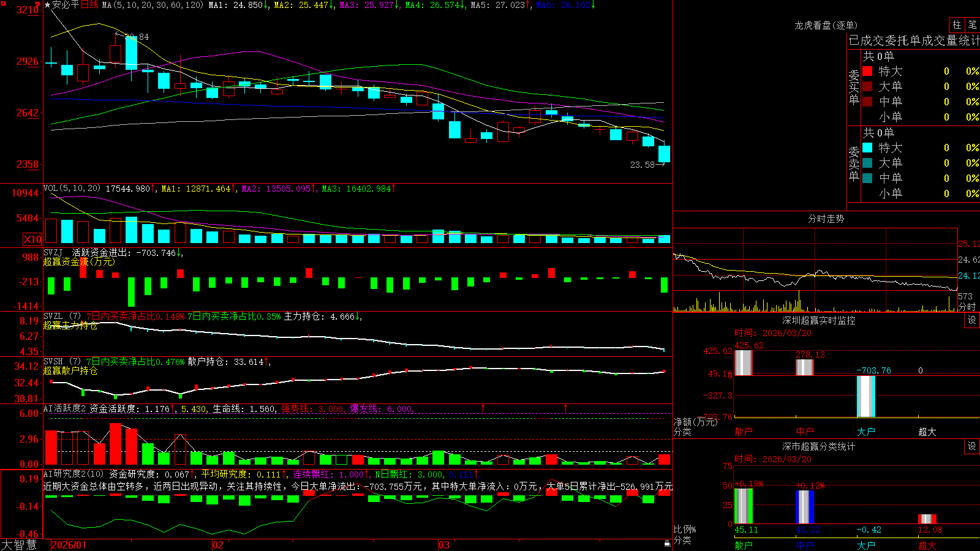Click the 分时走势 panel title
This screenshot has width=980, height=551.
[x=826, y=219]
